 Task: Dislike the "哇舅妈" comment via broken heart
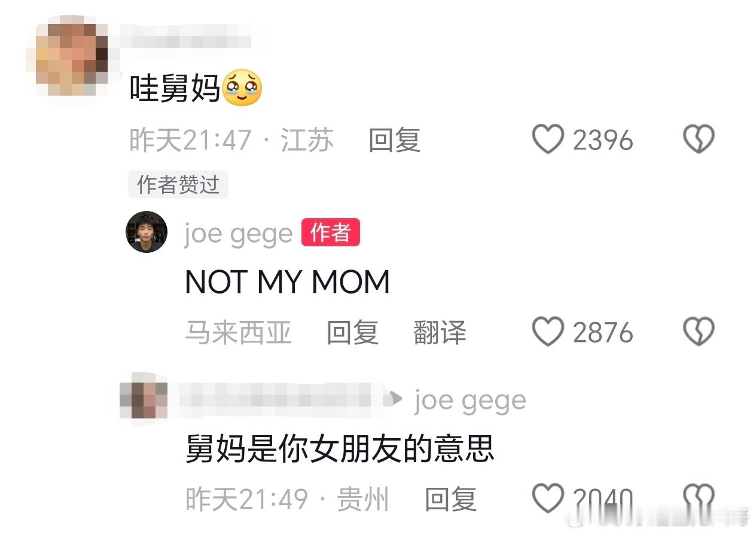coord(699,139)
